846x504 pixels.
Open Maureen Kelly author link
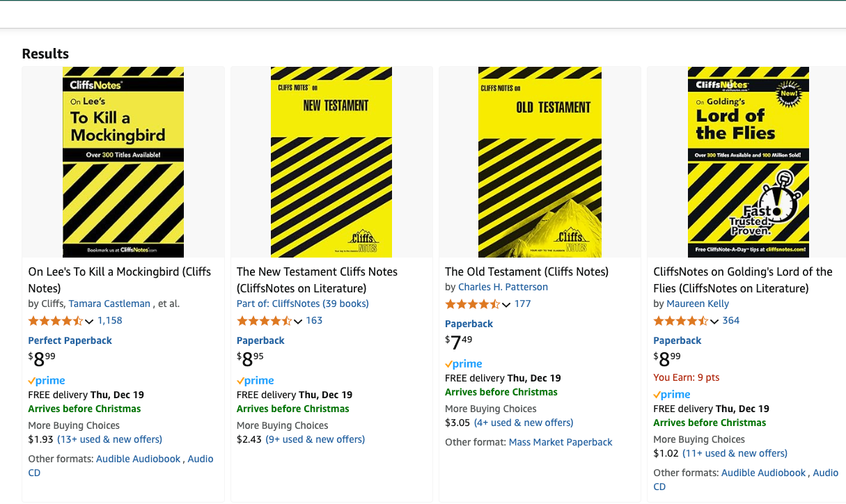tap(698, 304)
